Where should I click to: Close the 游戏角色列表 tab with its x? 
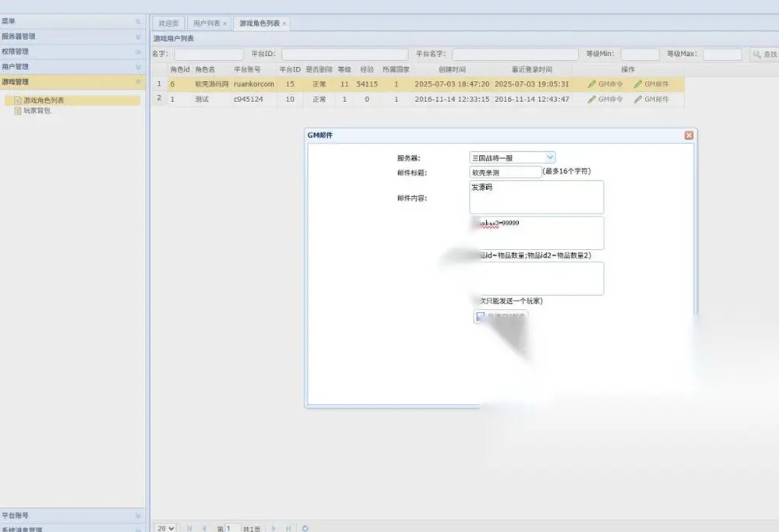click(x=284, y=24)
